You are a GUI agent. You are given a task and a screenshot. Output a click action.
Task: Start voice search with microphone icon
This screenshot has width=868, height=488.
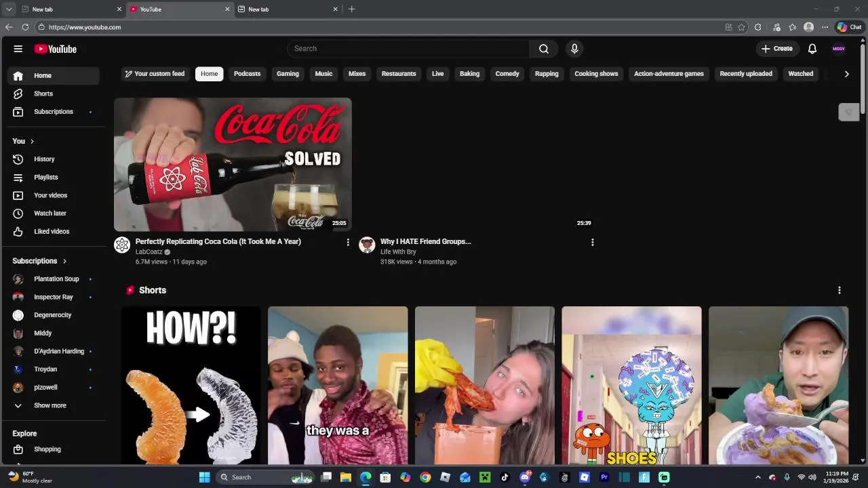[574, 49]
